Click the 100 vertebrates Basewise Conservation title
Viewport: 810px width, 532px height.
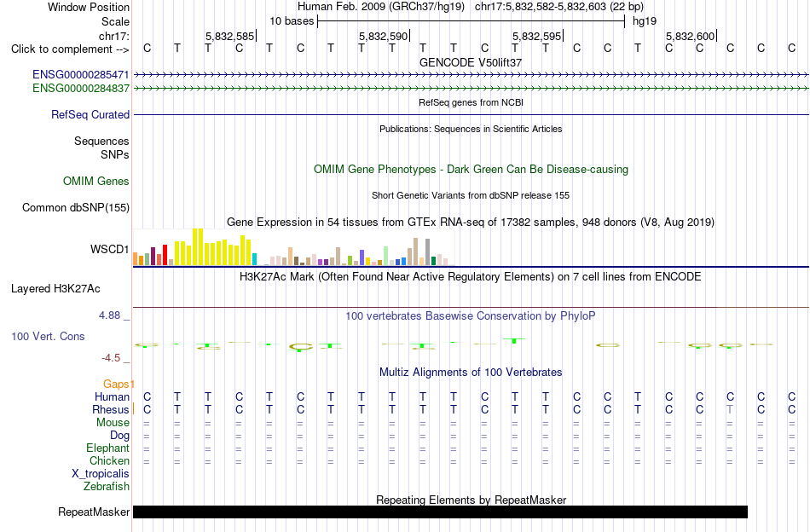[x=471, y=315]
